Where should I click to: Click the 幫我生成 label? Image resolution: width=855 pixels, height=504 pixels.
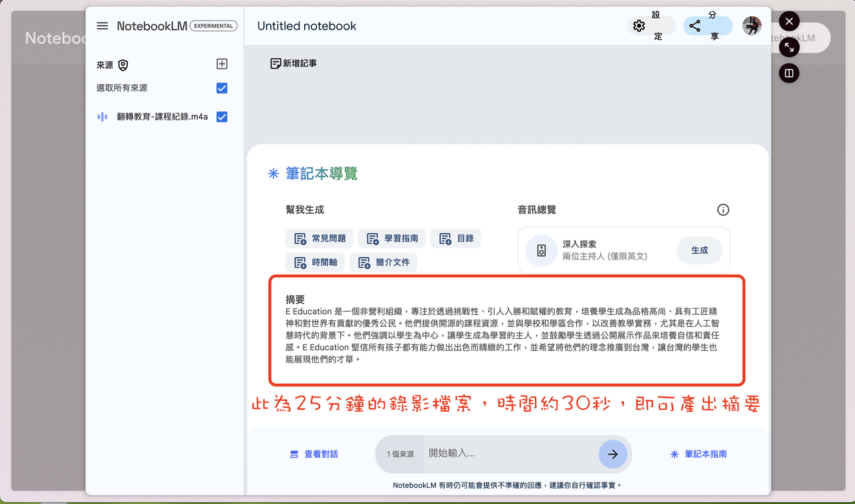(x=305, y=210)
